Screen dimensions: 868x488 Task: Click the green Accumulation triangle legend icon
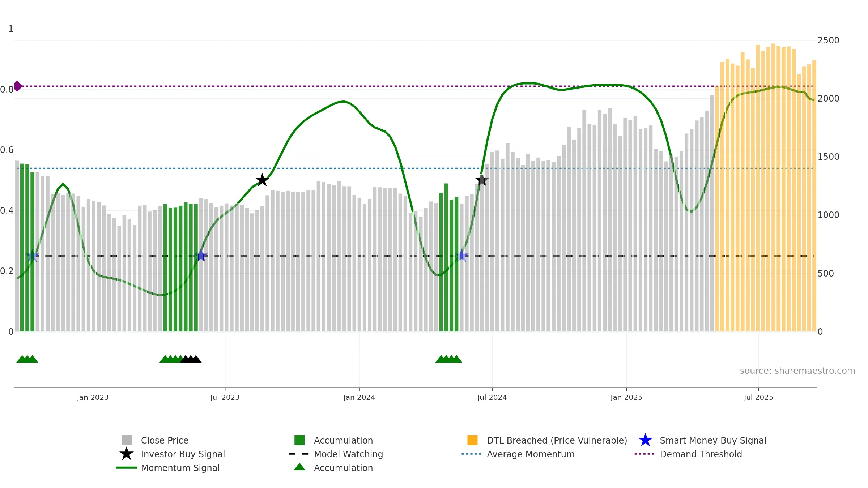tap(299, 467)
